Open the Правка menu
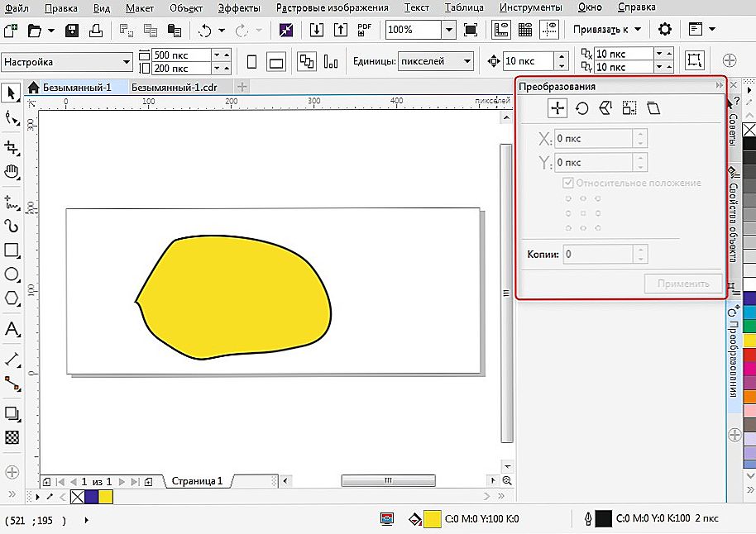Image resolution: width=756 pixels, height=534 pixels. click(x=60, y=7)
